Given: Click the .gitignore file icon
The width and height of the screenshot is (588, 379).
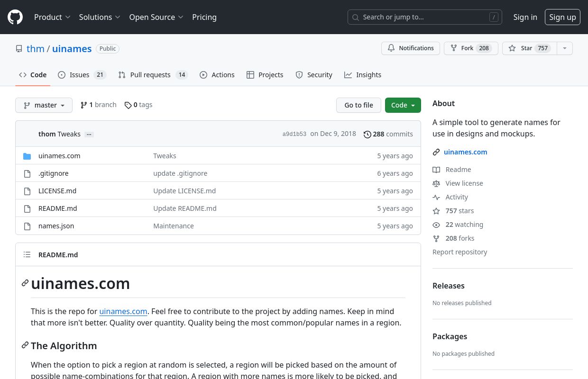Looking at the screenshot, I should click(27, 173).
